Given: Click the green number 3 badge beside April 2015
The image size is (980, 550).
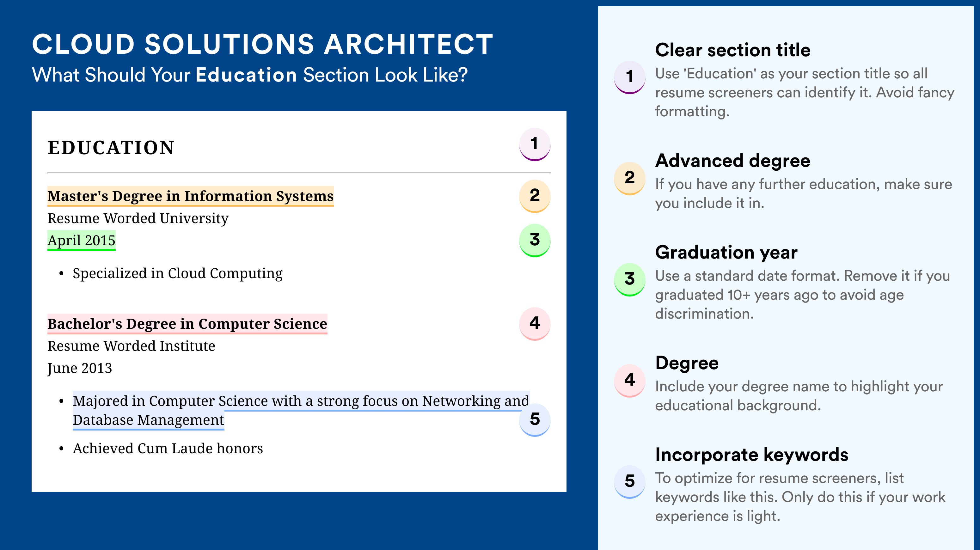Looking at the screenshot, I should point(535,240).
